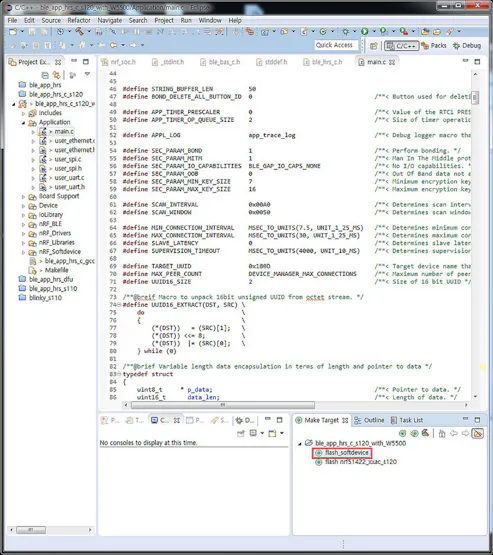This screenshot has width=493, height=555.
Task: Click the Open Perspective icon
Action: [374, 46]
